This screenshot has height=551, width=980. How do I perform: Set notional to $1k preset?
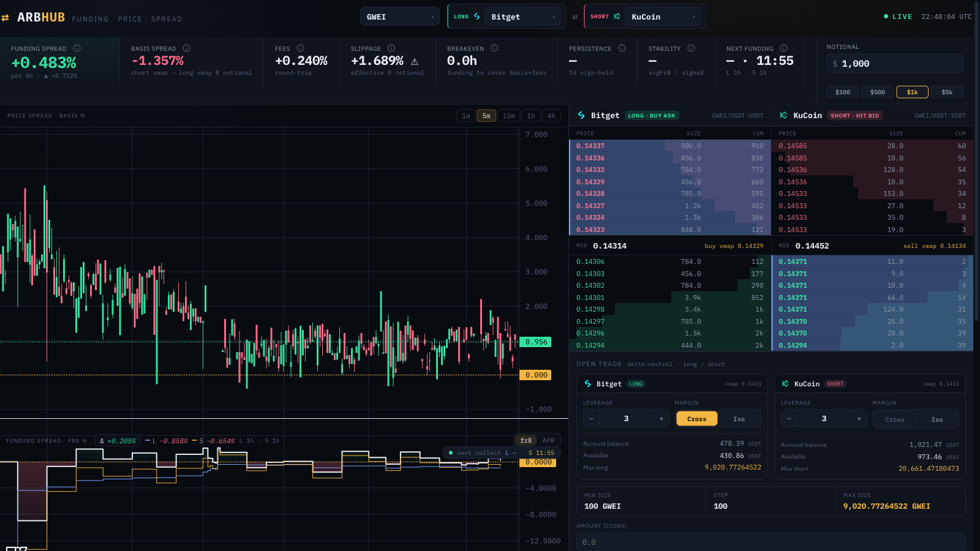click(913, 92)
